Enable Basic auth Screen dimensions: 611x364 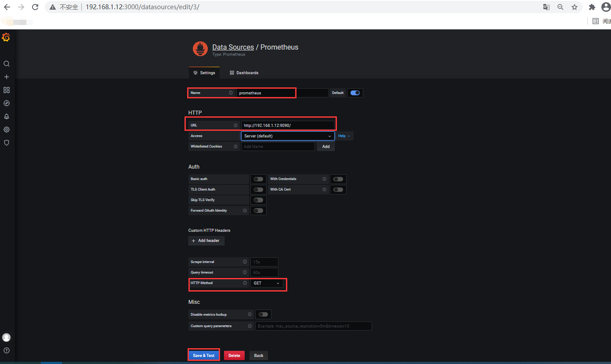click(x=258, y=179)
